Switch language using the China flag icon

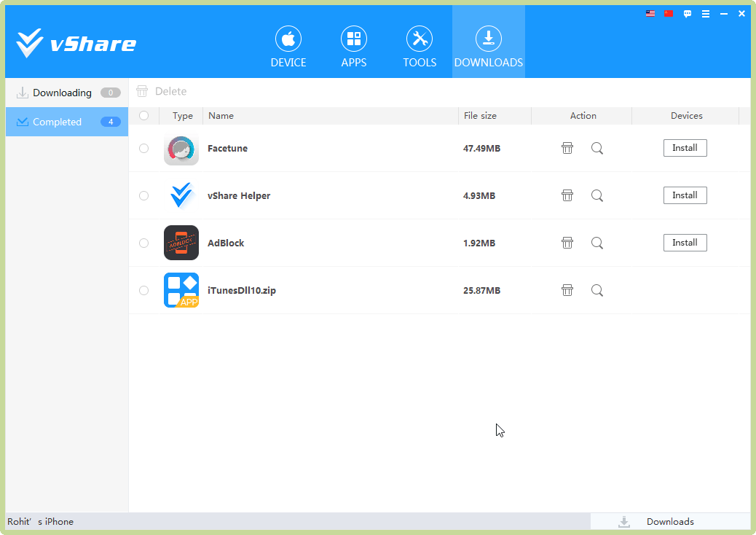point(669,14)
